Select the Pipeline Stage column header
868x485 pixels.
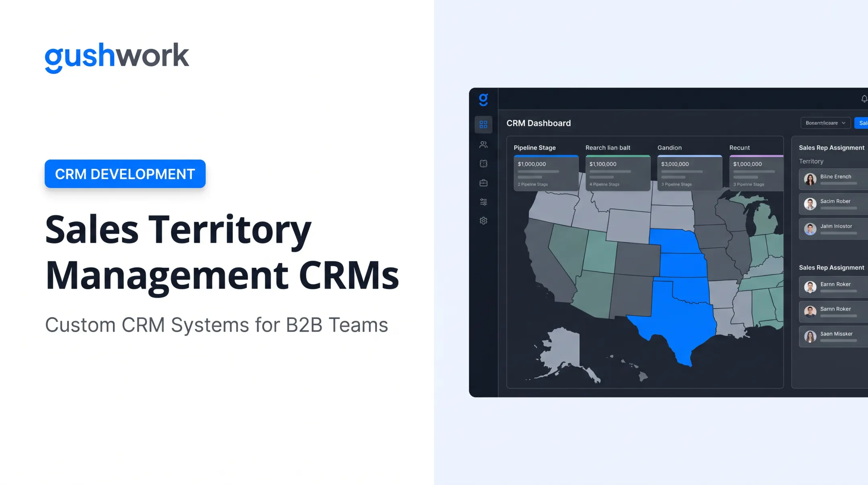(x=534, y=148)
